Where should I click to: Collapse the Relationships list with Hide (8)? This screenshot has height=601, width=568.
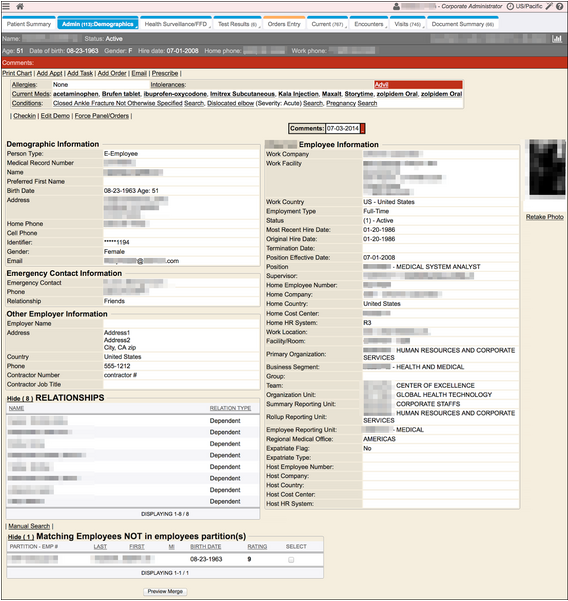pyautogui.click(x=20, y=399)
